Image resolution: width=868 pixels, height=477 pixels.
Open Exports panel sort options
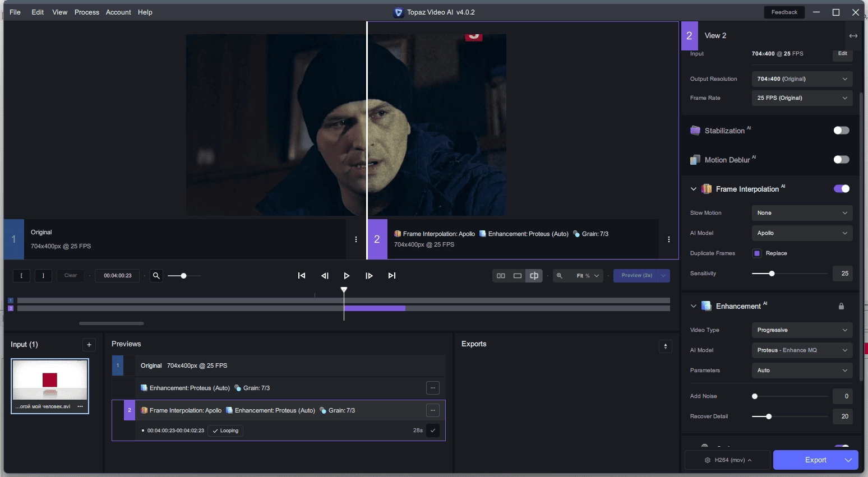pyautogui.click(x=666, y=346)
